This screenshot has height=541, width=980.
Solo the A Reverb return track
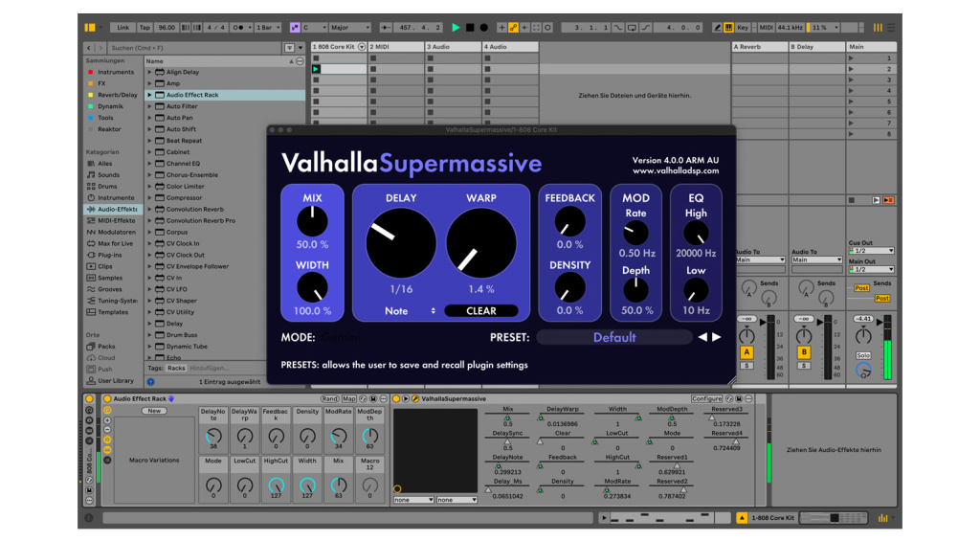coord(746,366)
